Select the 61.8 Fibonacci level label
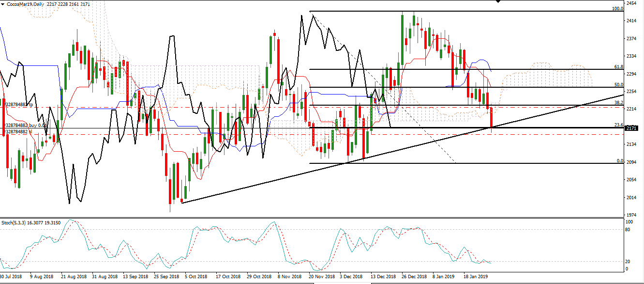Screen dimensions: 644x284 tap(618, 67)
